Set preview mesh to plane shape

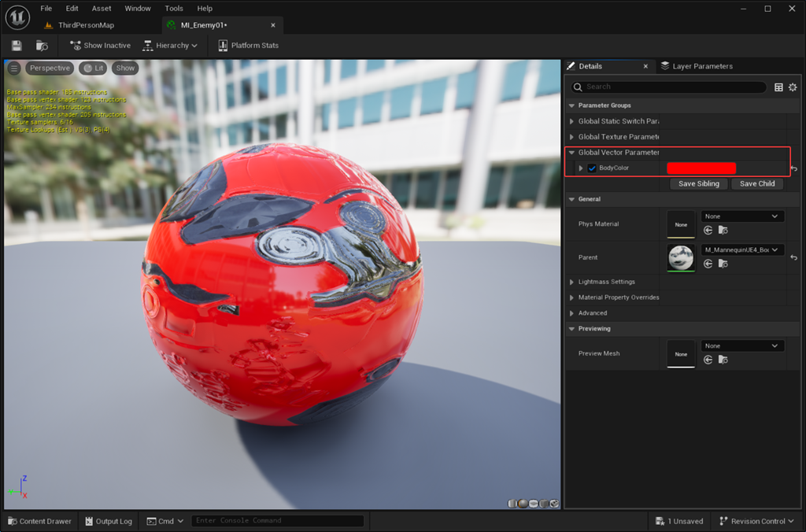[x=534, y=503]
